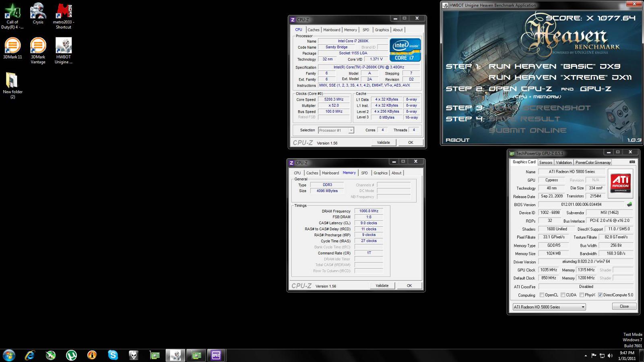
Task: Launch 3DMark 11 desktop icon
Action: [x=12, y=48]
